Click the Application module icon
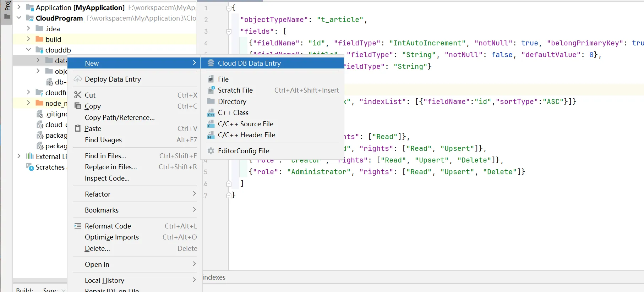Screen dimensions: 644x292 [x=30, y=7]
